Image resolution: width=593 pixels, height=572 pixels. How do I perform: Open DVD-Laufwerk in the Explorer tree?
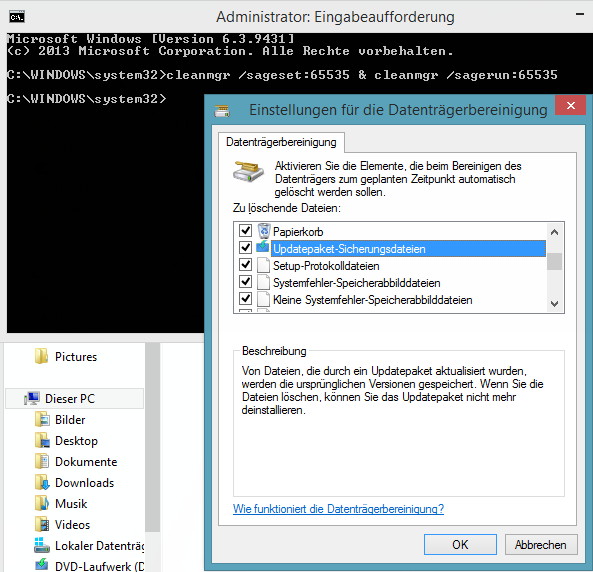click(99, 566)
